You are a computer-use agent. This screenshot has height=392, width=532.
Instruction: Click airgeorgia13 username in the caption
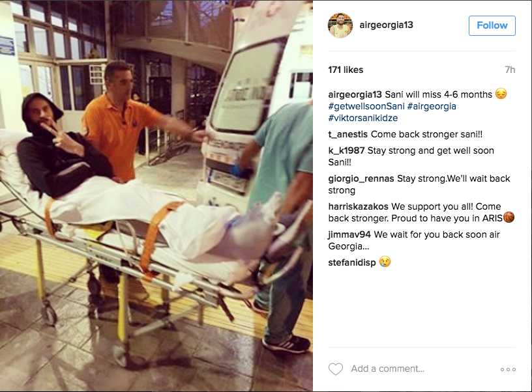click(355, 94)
